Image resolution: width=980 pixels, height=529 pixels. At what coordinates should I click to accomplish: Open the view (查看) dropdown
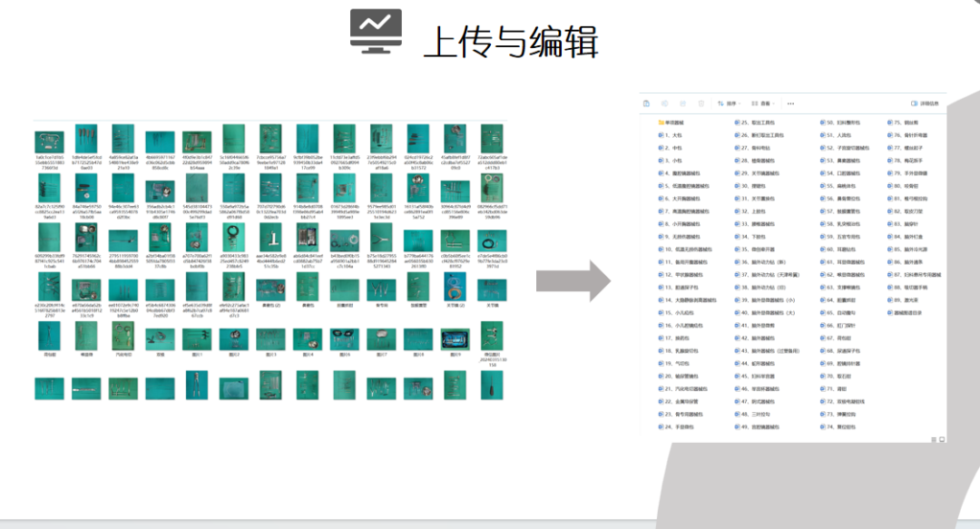coord(763,103)
